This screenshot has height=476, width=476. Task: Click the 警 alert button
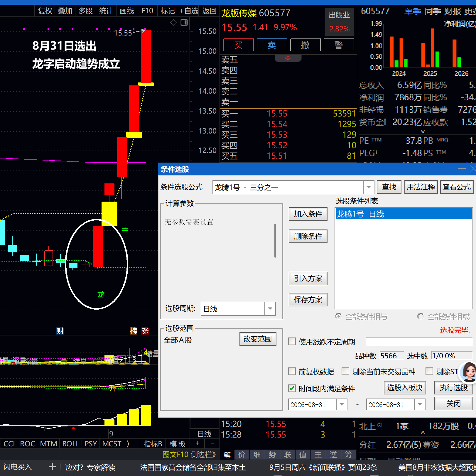[339, 45]
